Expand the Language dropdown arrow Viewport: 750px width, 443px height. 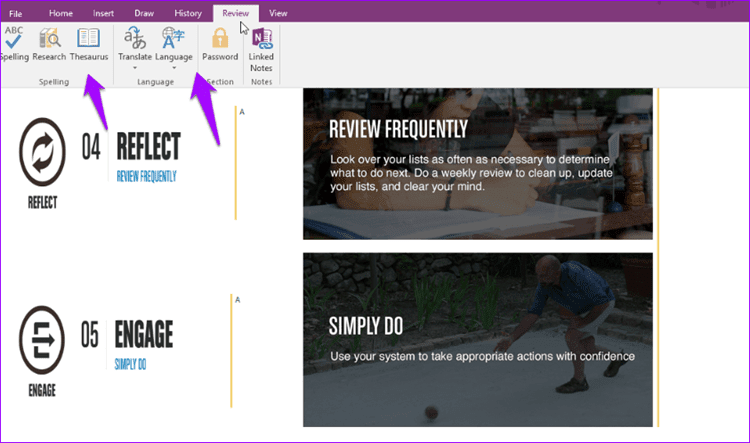tap(174, 68)
